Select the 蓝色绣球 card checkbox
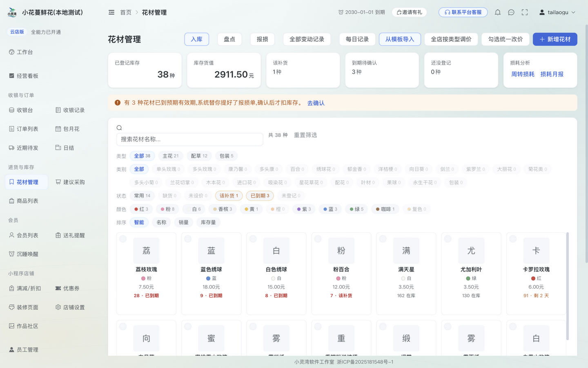 [x=188, y=239]
